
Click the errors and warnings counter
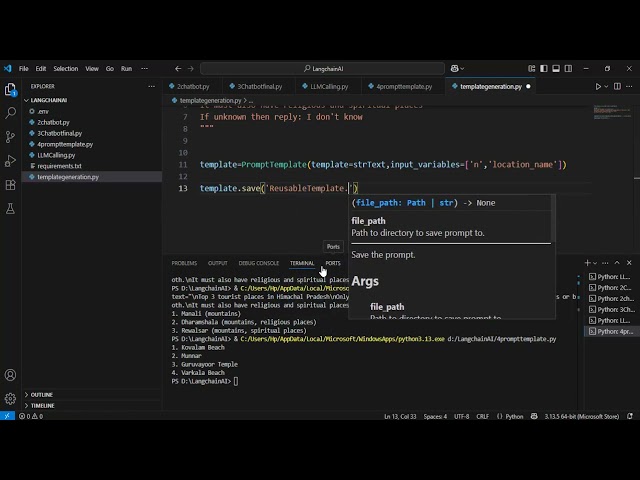[x=31, y=416]
